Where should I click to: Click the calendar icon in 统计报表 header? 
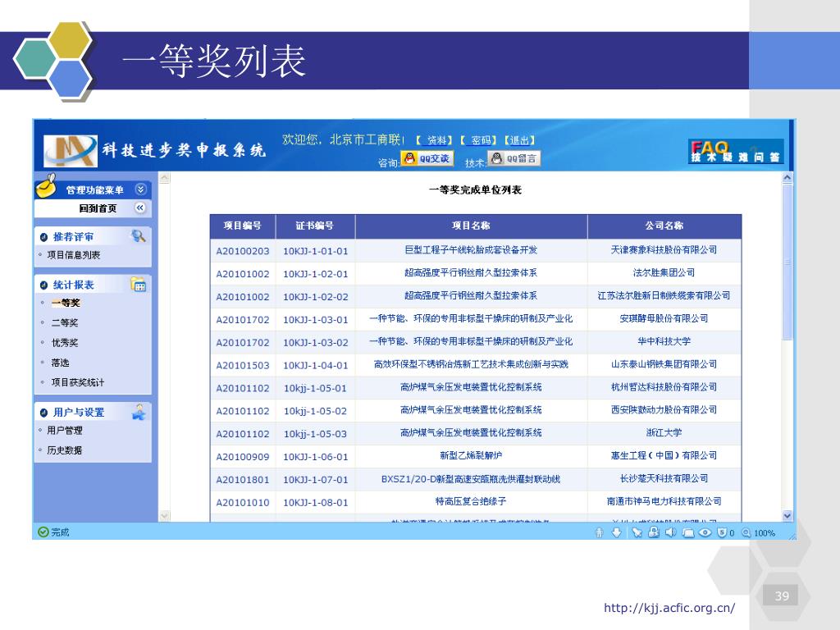coord(138,284)
